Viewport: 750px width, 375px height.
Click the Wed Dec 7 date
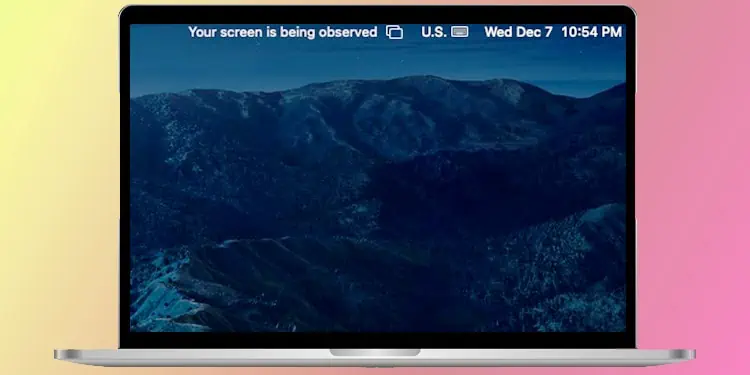pyautogui.click(x=518, y=32)
